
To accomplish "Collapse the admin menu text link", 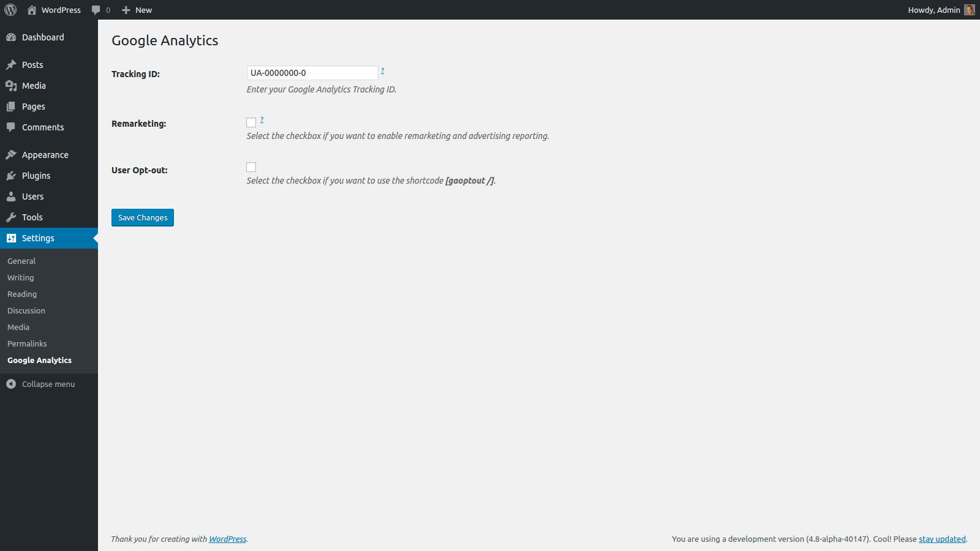I will click(48, 384).
